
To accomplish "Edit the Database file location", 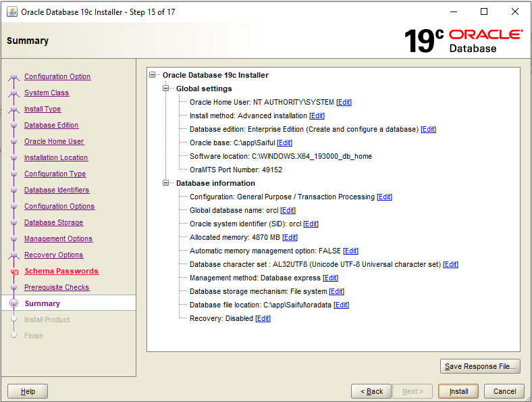I will [341, 305].
